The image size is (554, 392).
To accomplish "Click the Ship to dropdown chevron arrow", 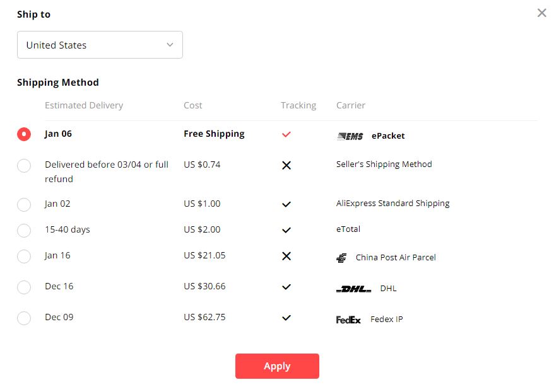I will [170, 45].
